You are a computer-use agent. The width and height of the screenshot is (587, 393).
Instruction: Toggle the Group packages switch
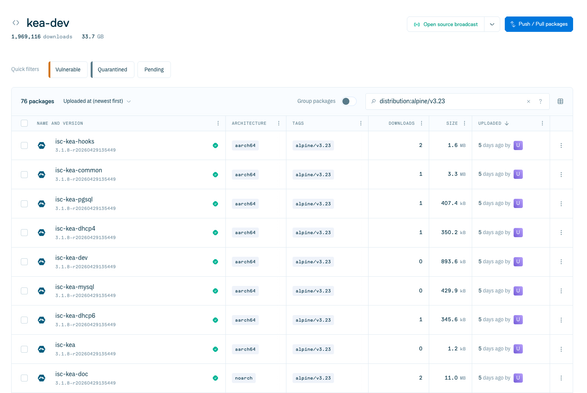click(x=349, y=101)
